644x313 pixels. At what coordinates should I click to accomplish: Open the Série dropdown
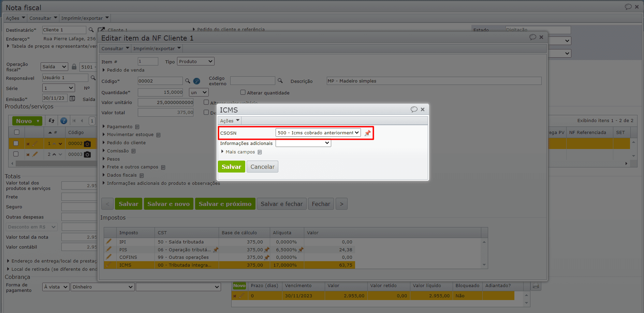tap(58, 88)
